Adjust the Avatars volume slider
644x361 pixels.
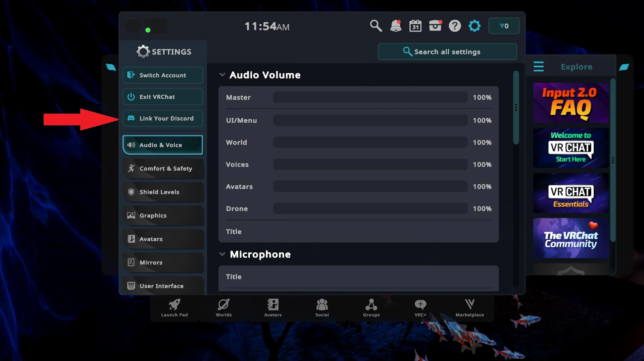[x=370, y=186]
